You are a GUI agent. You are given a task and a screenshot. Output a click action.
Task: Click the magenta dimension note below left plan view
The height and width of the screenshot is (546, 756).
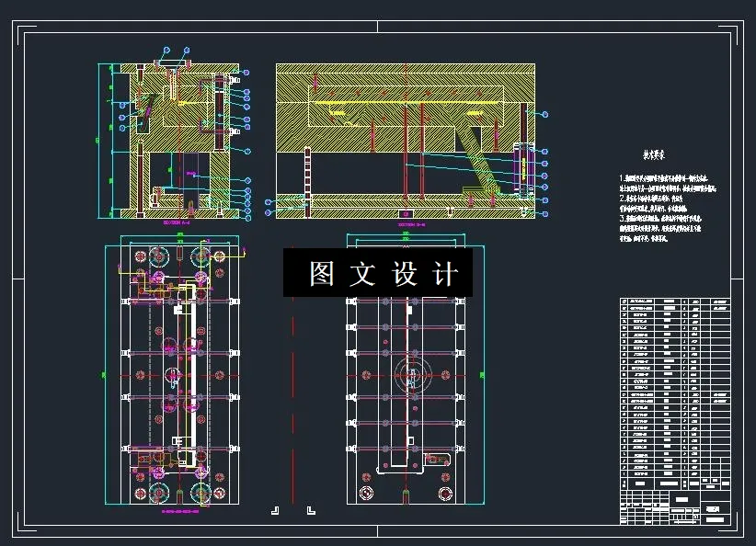point(180,511)
